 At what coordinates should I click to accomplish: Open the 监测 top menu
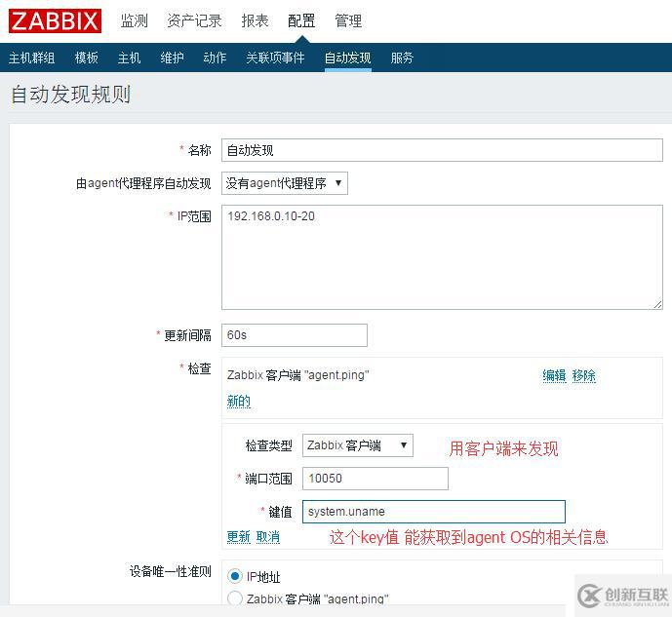(135, 20)
